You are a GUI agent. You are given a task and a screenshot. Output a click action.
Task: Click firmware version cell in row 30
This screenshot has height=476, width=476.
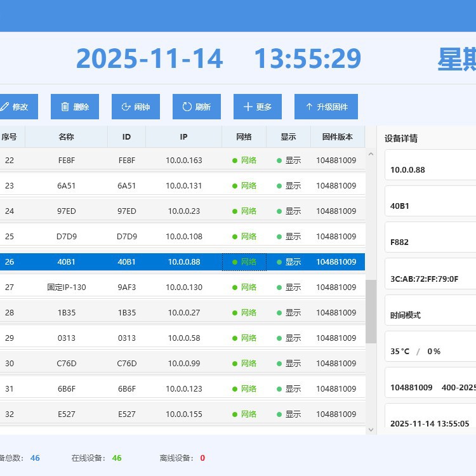click(336, 364)
